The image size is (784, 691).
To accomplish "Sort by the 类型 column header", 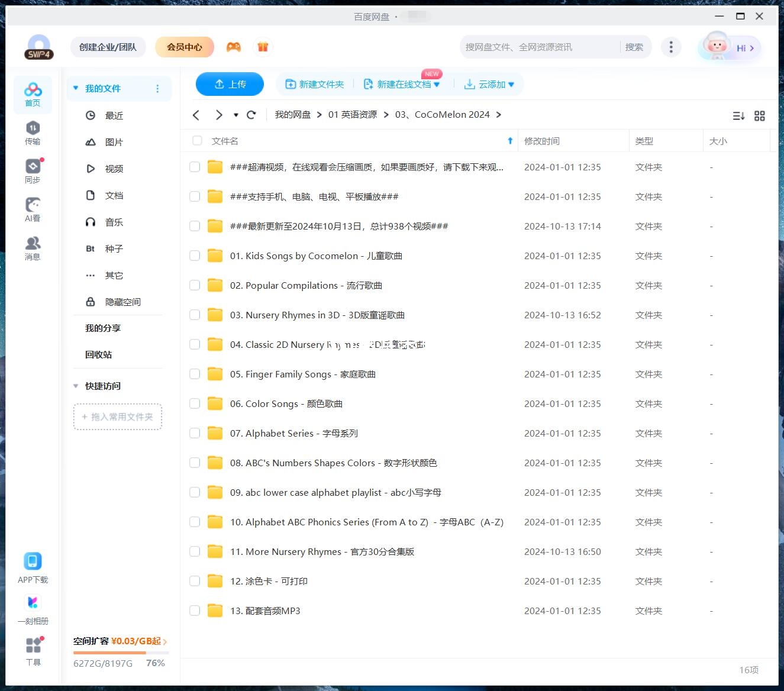I will point(644,141).
